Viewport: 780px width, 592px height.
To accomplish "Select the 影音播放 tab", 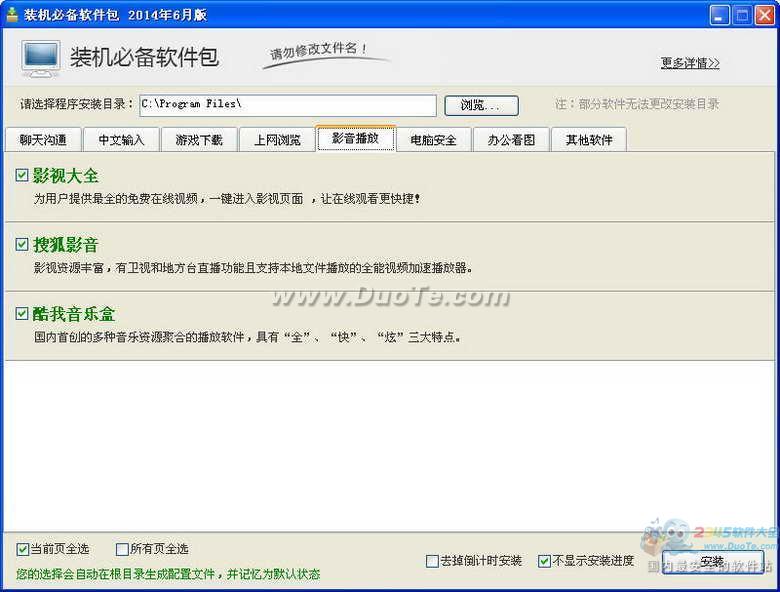I will click(356, 138).
